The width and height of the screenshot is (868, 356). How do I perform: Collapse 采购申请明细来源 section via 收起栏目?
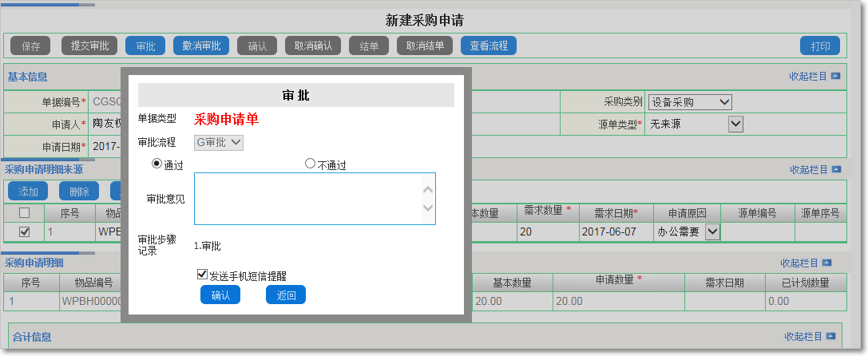pos(814,169)
